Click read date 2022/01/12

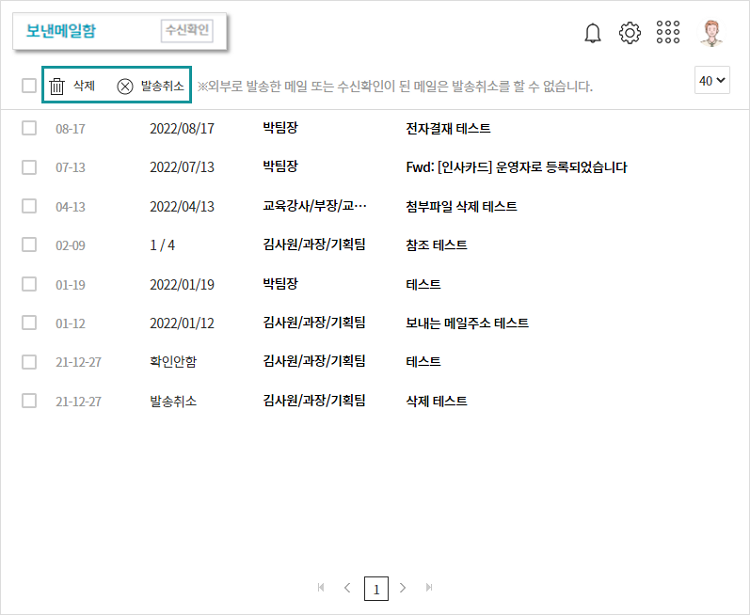pyautogui.click(x=182, y=323)
